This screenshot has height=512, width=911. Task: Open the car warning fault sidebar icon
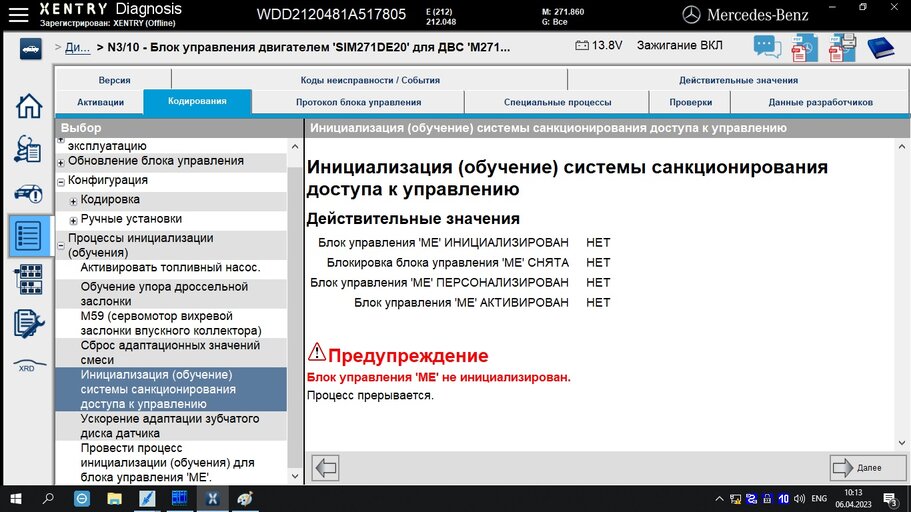(28, 193)
